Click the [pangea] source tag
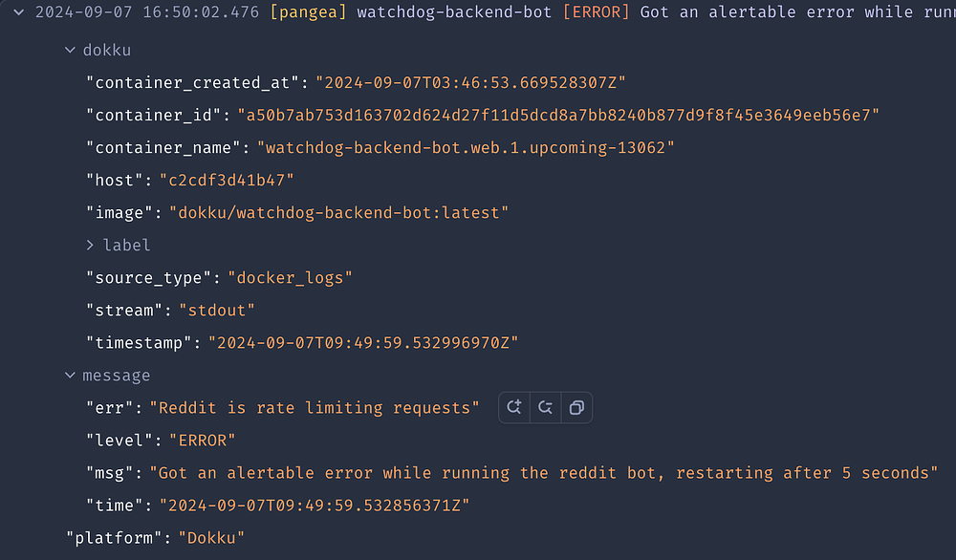Screen dimensions: 956x560 pyautogui.click(x=308, y=12)
